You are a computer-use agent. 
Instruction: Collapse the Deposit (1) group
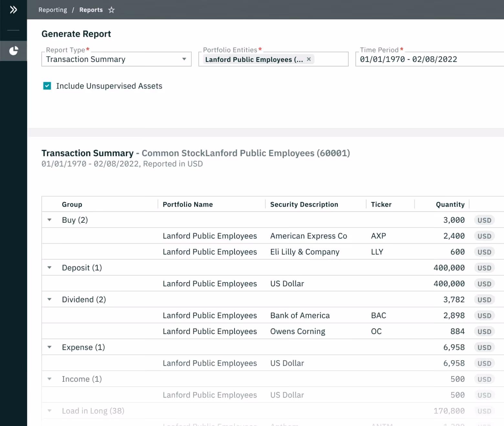[x=49, y=268]
